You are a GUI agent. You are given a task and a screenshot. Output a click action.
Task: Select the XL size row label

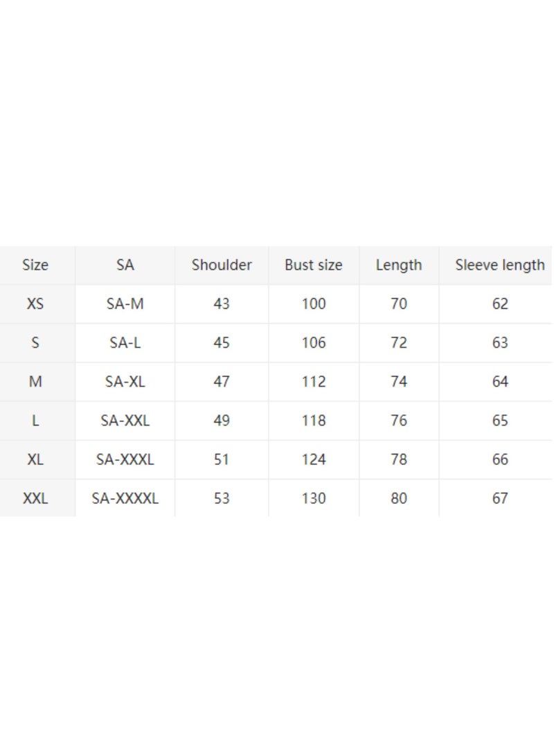(x=35, y=459)
